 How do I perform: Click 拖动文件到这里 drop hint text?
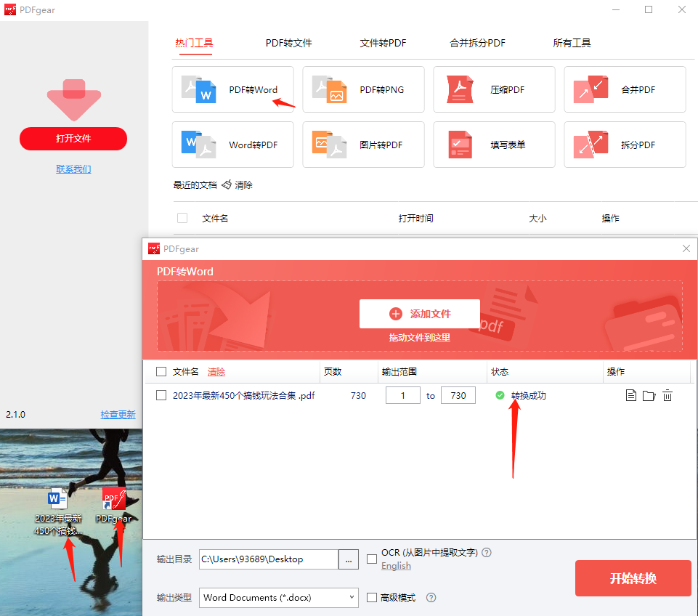click(x=420, y=337)
